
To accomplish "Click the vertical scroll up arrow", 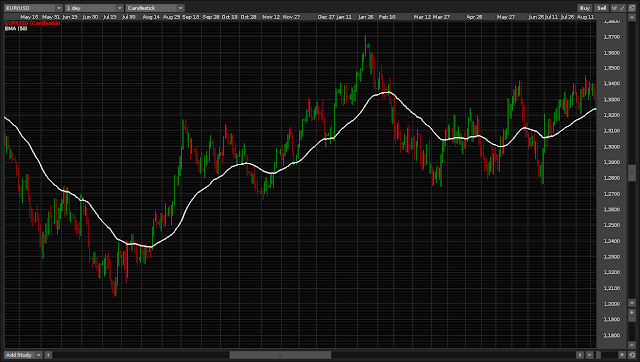I will (632, 17).
